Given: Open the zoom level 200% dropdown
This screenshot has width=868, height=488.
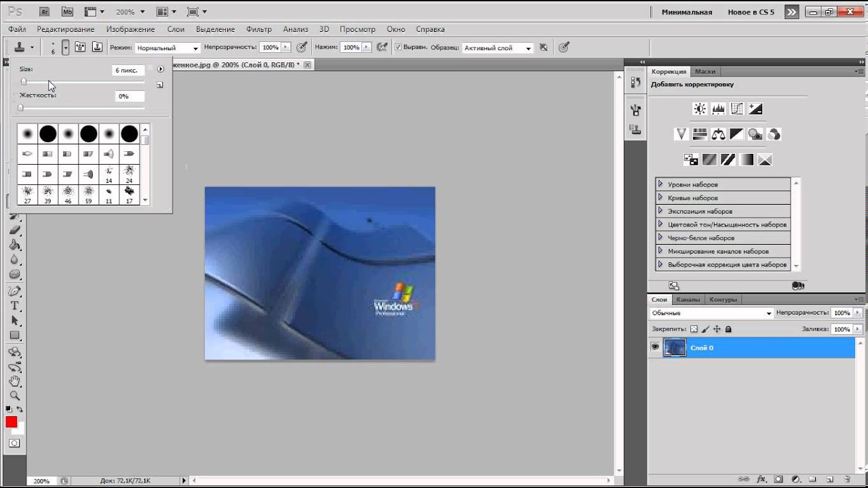Looking at the screenshot, I should (142, 12).
